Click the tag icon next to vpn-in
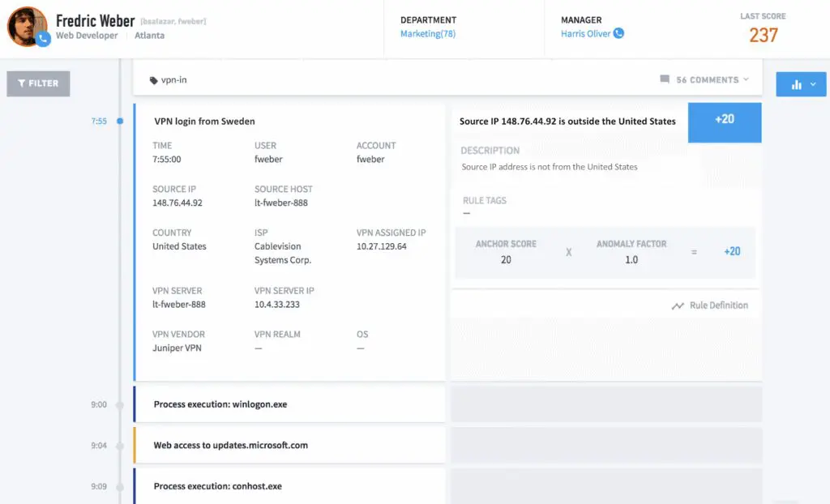830x504 pixels. 154,79
